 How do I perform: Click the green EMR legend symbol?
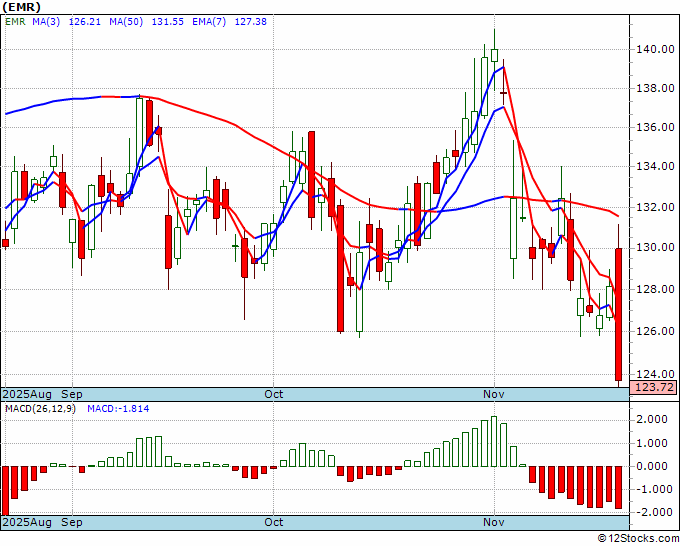pyautogui.click(x=15, y=22)
